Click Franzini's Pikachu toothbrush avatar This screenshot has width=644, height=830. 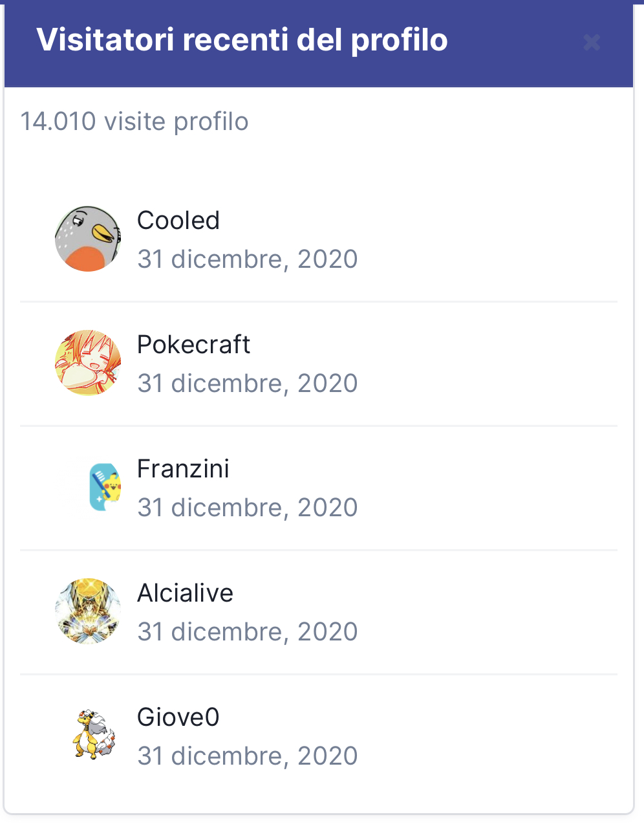point(103,487)
